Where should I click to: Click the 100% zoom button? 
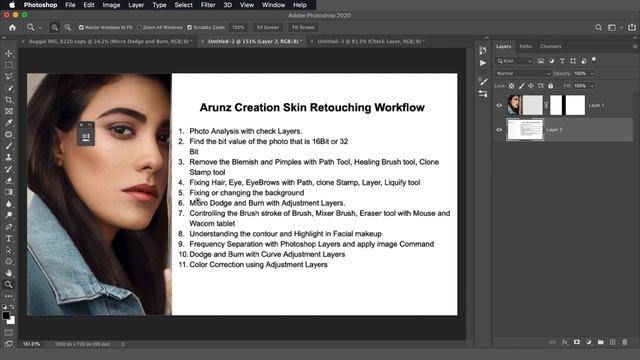[238, 27]
